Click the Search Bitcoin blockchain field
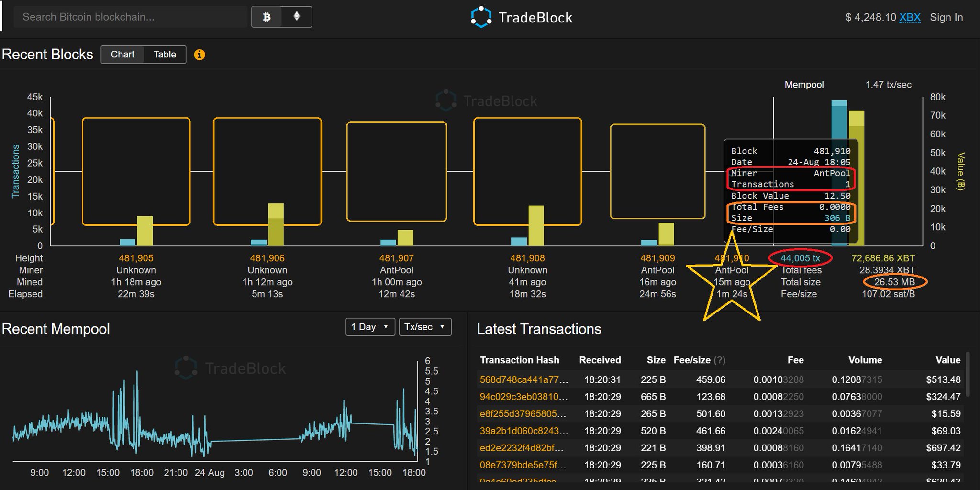This screenshot has width=980, height=490. (130, 17)
